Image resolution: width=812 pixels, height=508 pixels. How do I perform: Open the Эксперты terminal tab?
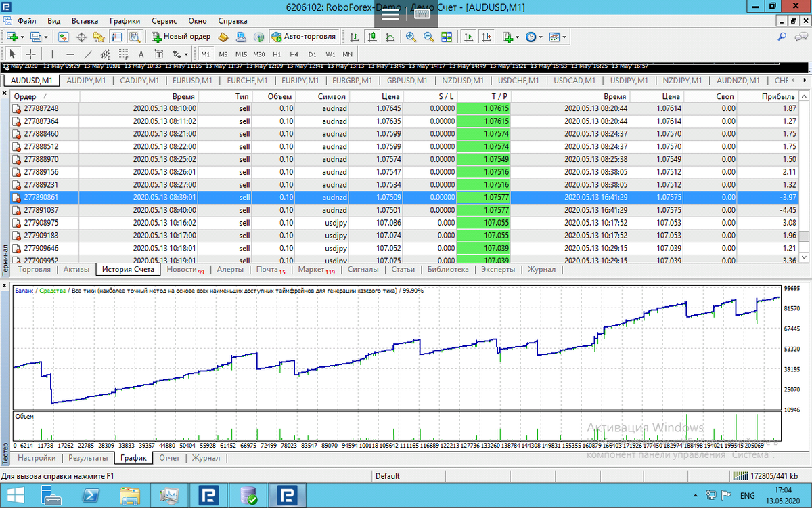click(x=498, y=269)
